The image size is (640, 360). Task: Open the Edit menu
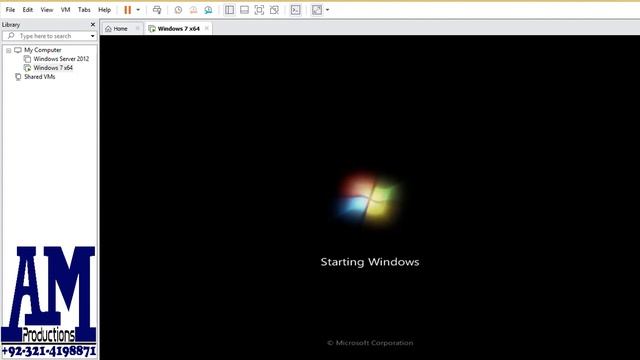click(x=28, y=10)
